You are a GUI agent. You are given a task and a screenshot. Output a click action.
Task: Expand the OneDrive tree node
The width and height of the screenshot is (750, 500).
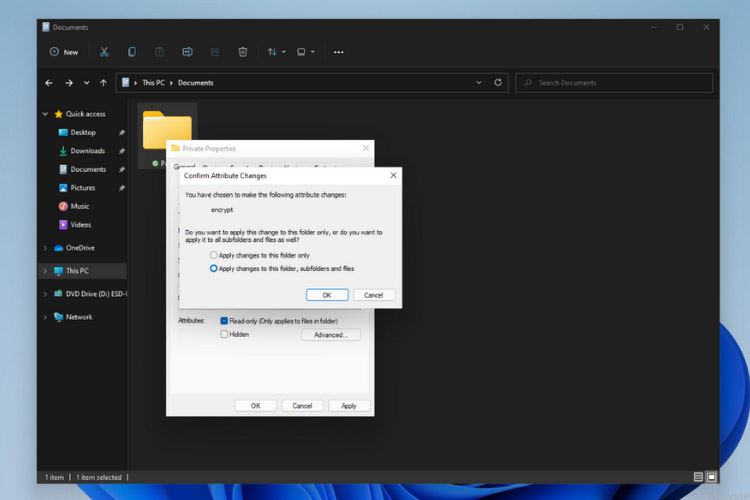(45, 248)
